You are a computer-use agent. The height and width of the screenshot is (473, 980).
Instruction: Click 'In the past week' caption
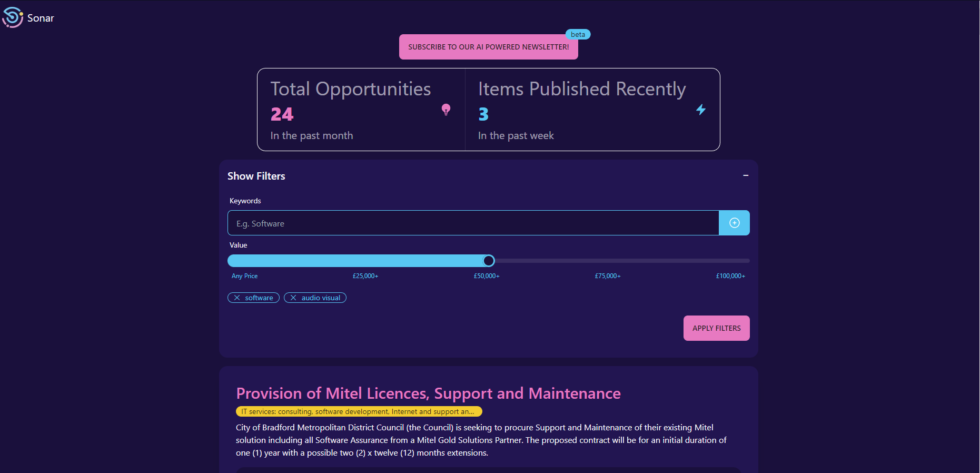tap(516, 135)
